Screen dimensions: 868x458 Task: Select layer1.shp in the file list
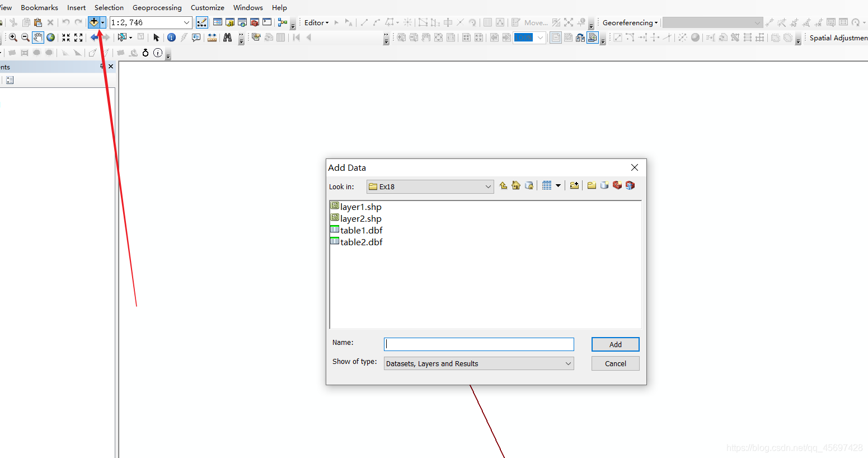point(356,207)
